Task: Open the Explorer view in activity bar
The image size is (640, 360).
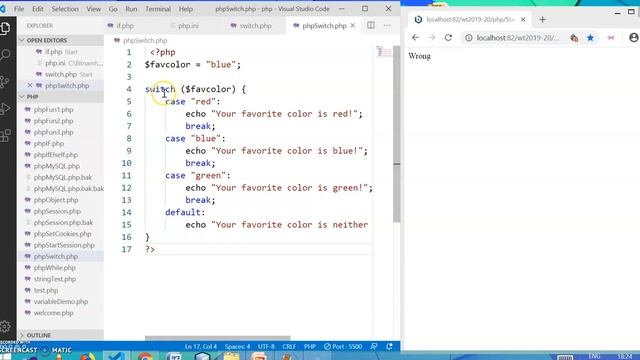Action: tap(6, 28)
